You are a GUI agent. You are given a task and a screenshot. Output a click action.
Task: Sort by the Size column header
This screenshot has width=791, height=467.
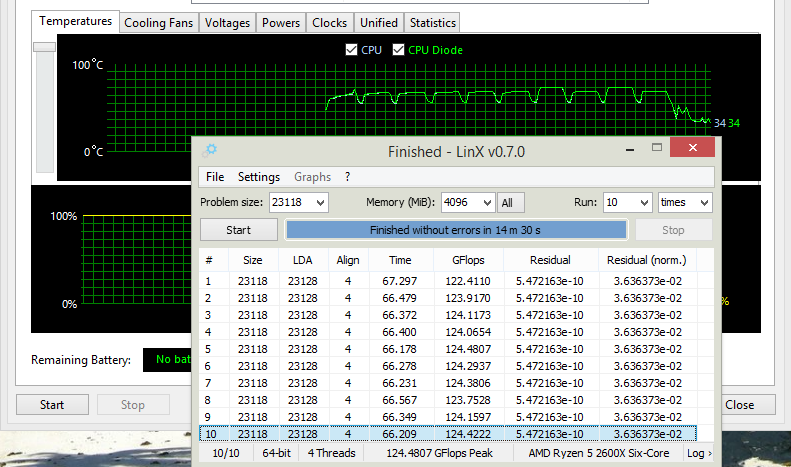(x=253, y=260)
